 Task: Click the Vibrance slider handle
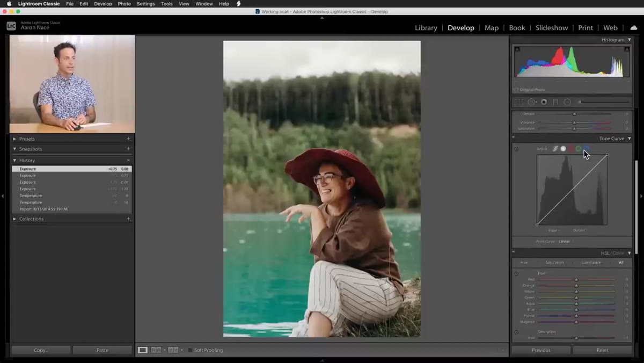[x=574, y=122]
